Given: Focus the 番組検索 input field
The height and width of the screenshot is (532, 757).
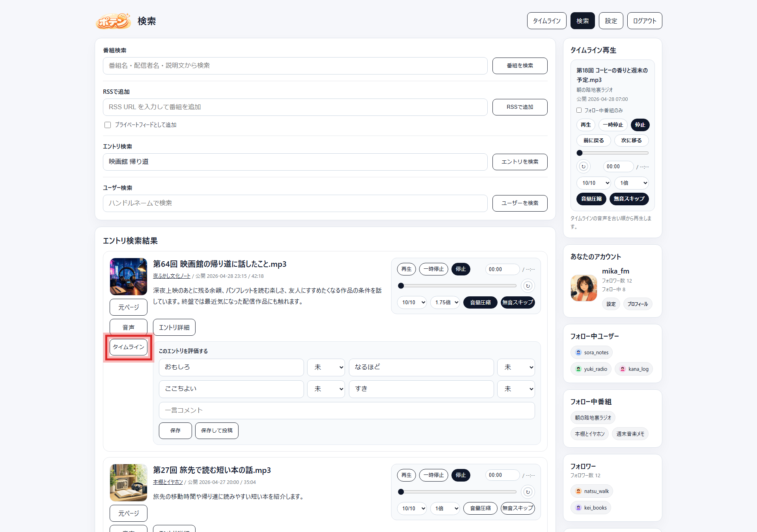Looking at the screenshot, I should coord(295,66).
